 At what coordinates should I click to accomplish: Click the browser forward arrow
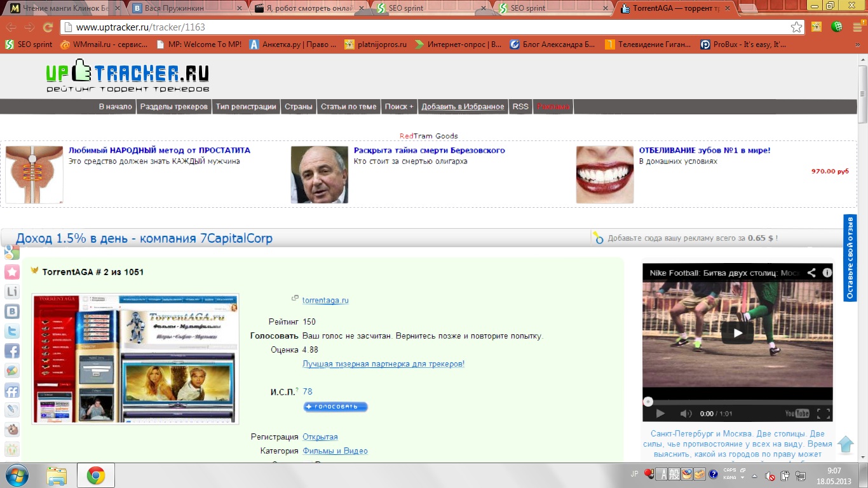coord(29,27)
